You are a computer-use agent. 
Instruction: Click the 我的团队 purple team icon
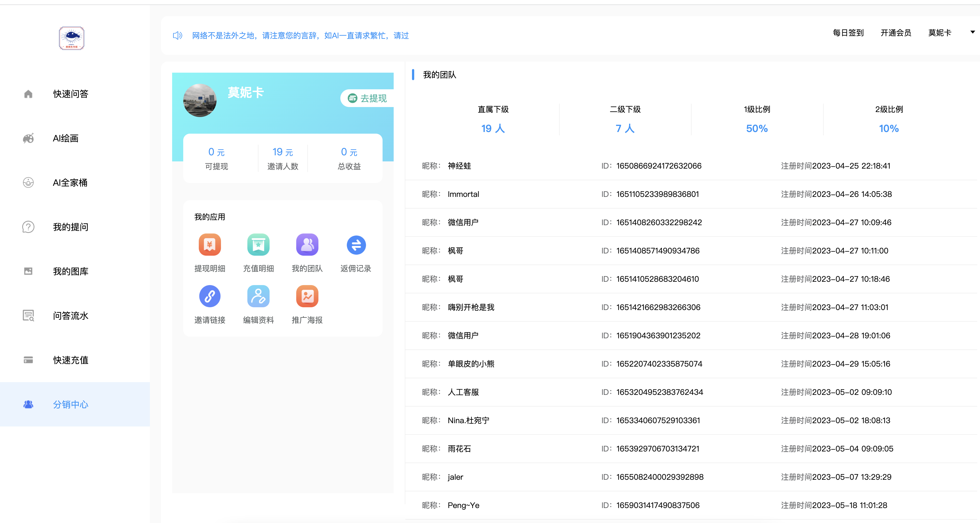click(307, 245)
